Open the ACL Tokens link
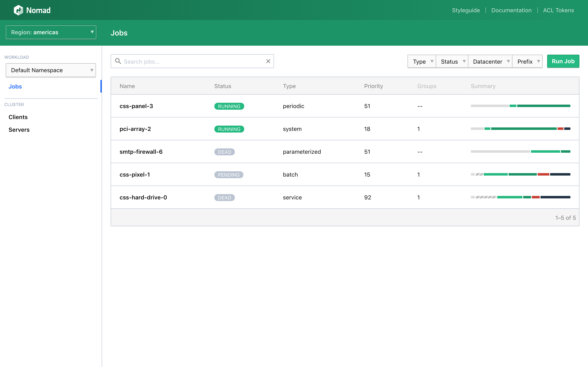 (x=558, y=10)
